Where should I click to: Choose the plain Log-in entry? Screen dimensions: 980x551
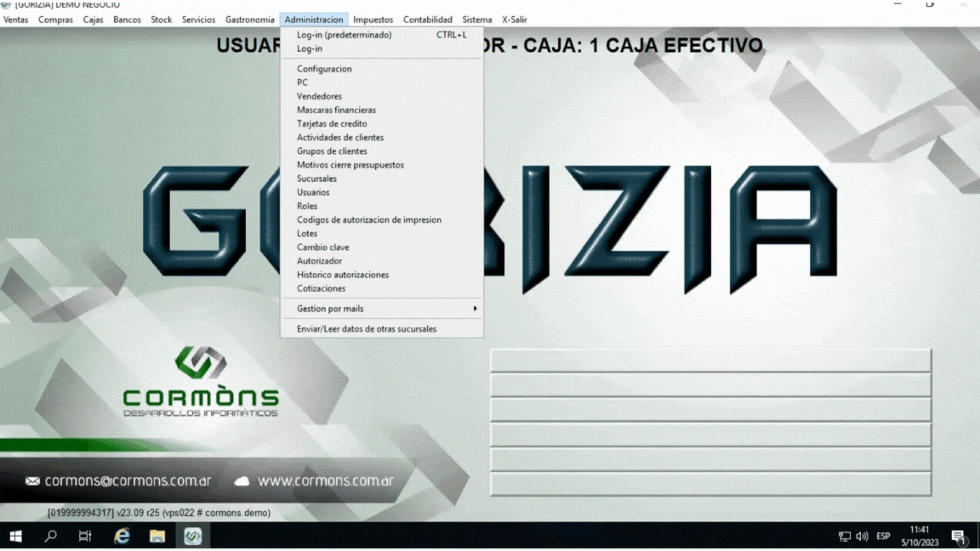(x=382, y=48)
